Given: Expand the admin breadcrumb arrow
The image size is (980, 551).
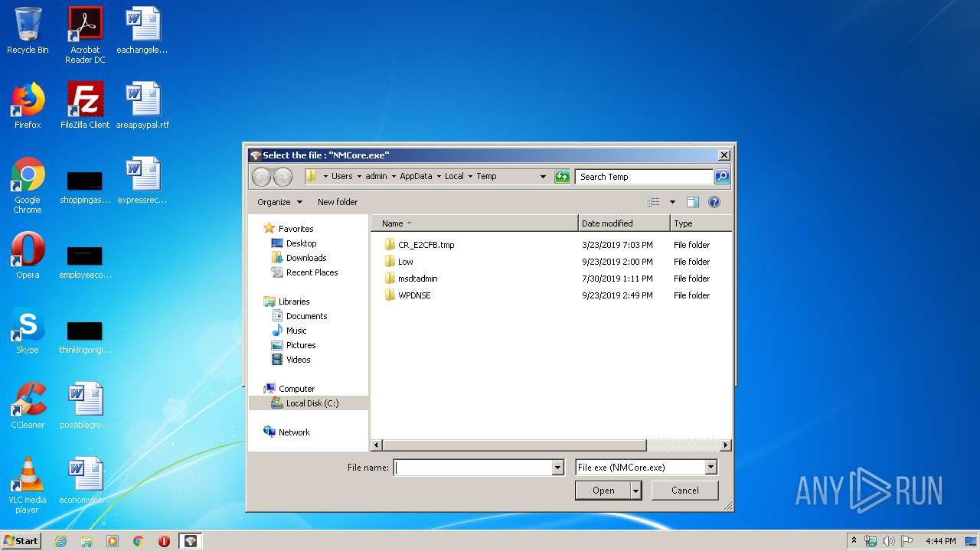Looking at the screenshot, I should point(394,176).
